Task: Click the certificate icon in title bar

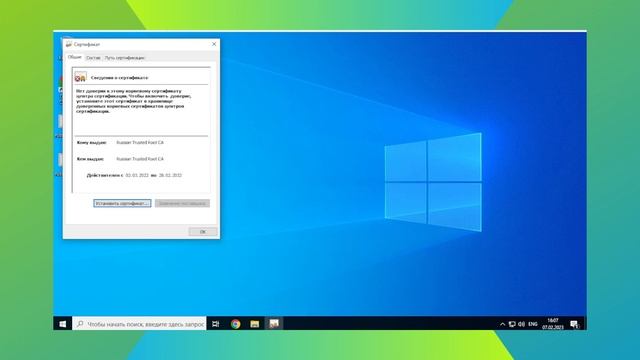Action: (69, 44)
